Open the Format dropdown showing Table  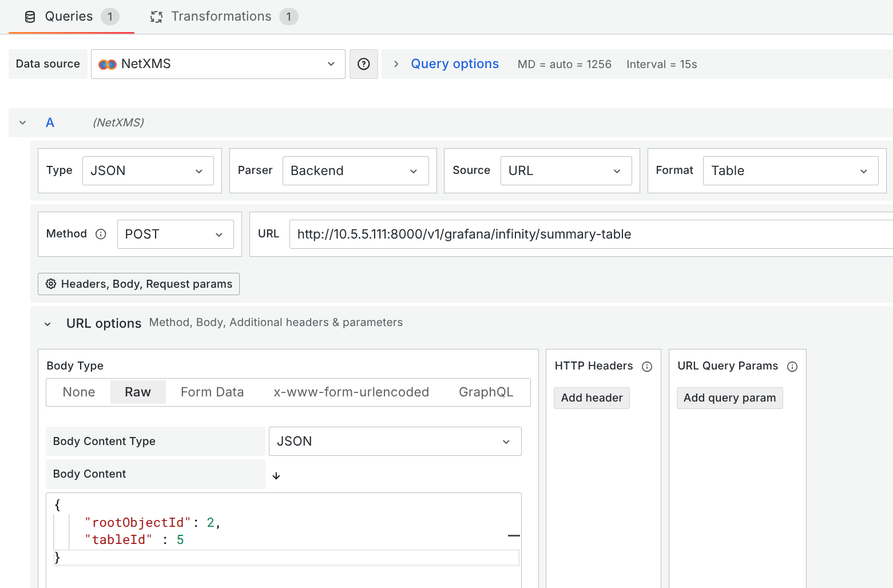(x=790, y=170)
